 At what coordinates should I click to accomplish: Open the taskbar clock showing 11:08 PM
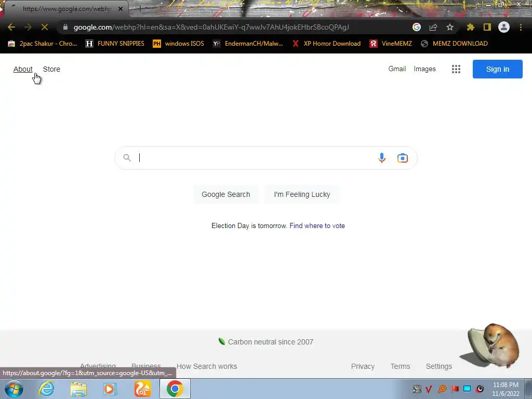click(506, 389)
